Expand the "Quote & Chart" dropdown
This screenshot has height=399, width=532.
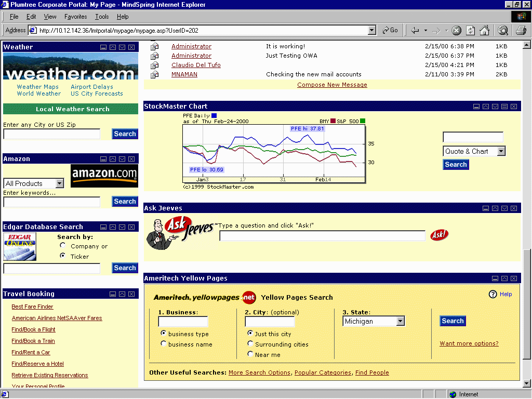click(501, 151)
